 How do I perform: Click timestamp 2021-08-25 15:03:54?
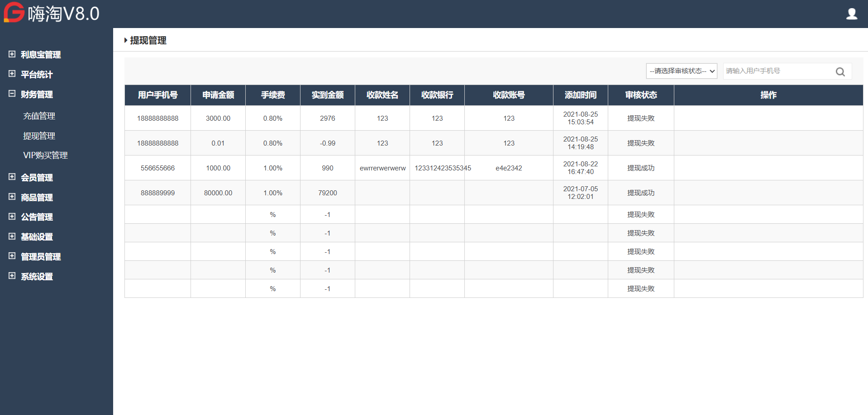[581, 118]
